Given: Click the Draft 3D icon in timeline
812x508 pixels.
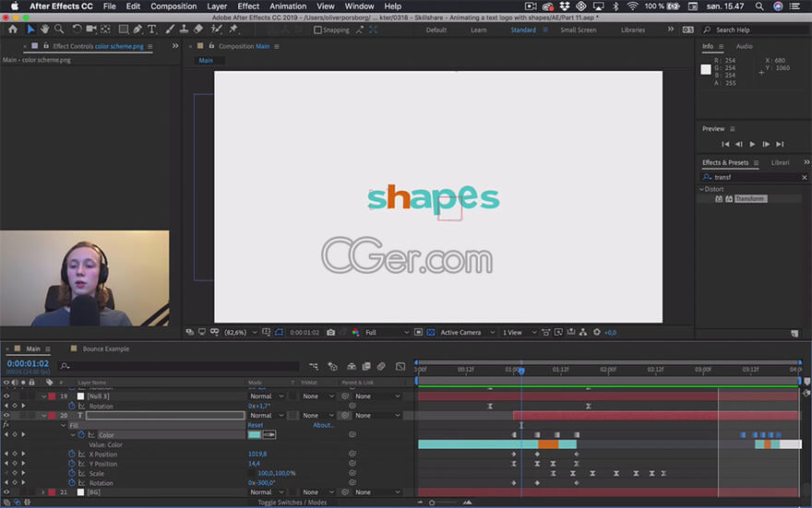Looking at the screenshot, I should pos(332,366).
